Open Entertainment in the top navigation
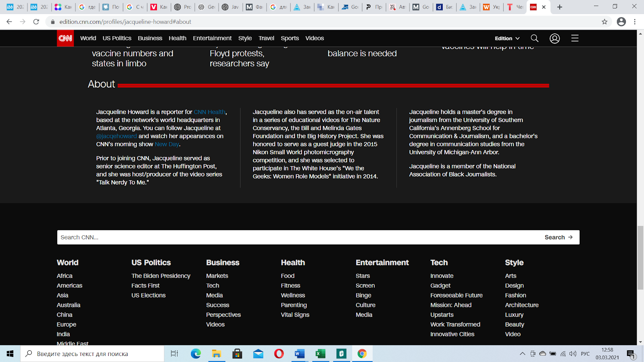644x362 pixels. (x=212, y=38)
